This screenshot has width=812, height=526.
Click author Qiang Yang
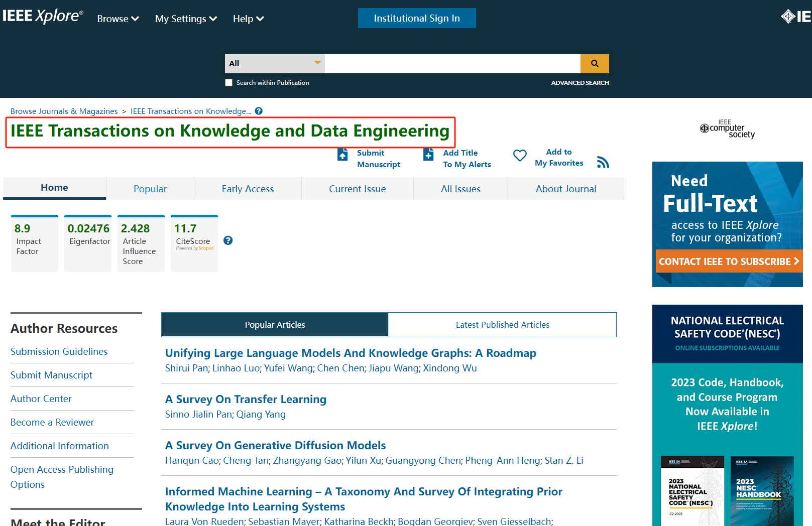coord(261,414)
